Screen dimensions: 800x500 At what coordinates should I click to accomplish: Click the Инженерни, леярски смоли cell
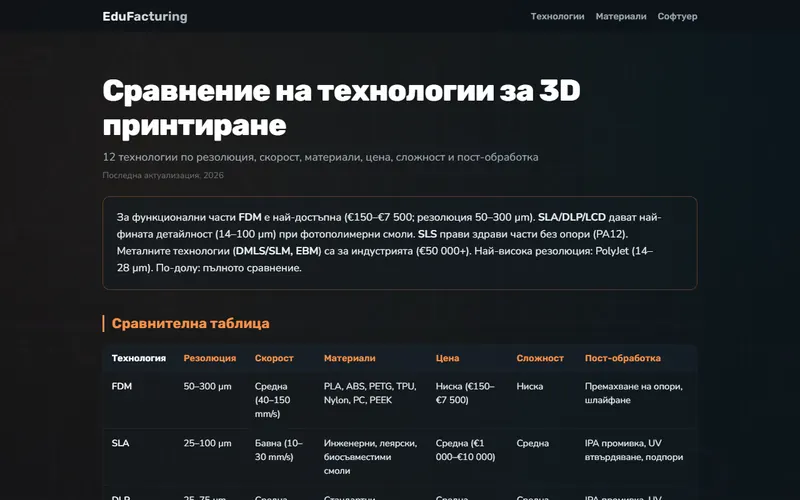pyautogui.click(x=370, y=457)
